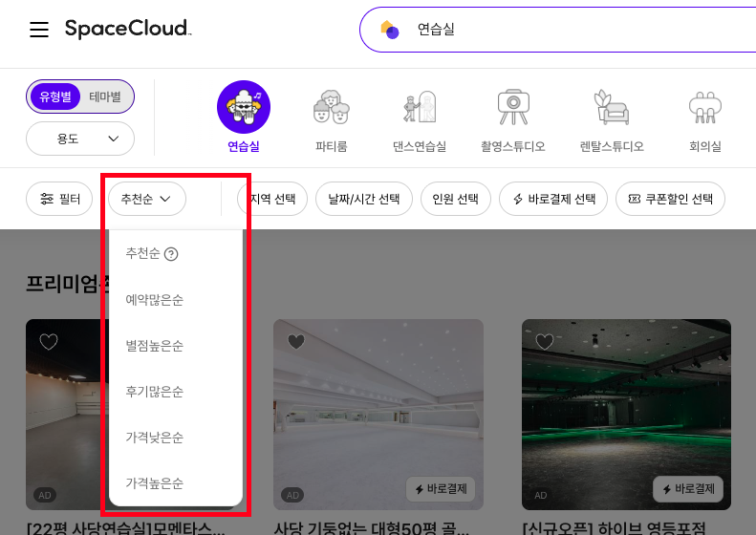Click the 쿠폰할인 선택 button
Viewport: 756px width, 535px height.
point(670,199)
